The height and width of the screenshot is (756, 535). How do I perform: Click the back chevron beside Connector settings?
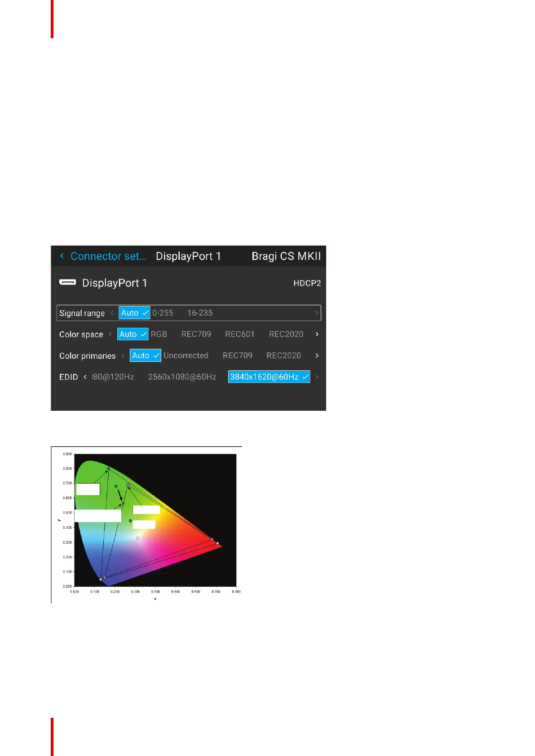[x=62, y=256]
